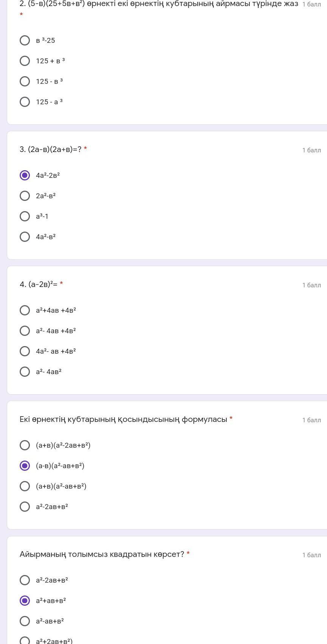Pick 'а²+4ав +4в²' for question 4

point(25,310)
